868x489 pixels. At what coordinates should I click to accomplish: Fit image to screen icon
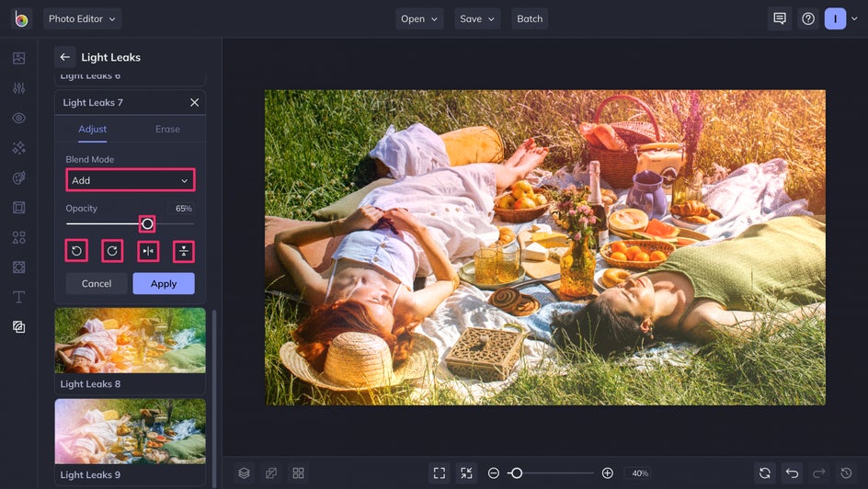tap(440, 473)
